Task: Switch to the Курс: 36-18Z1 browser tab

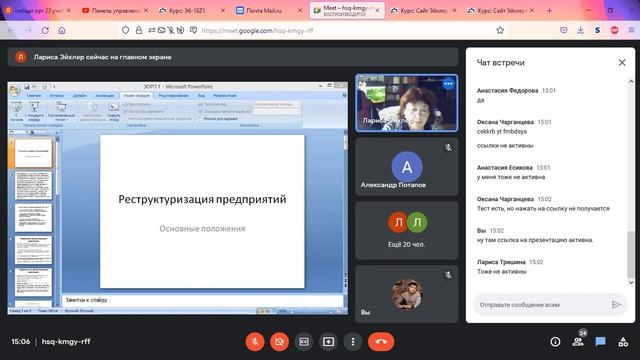Action: [x=192, y=11]
